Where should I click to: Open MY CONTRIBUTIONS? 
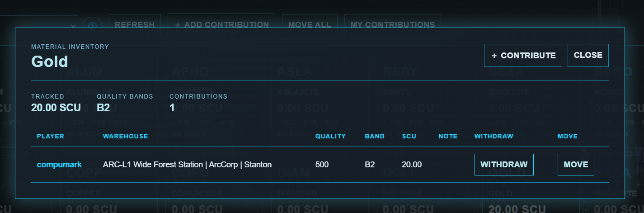(x=392, y=25)
